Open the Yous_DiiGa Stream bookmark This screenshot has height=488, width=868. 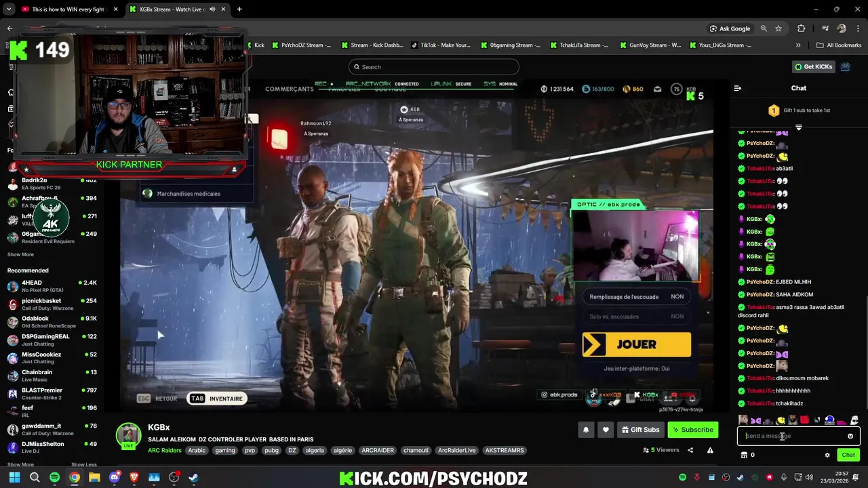(x=721, y=45)
